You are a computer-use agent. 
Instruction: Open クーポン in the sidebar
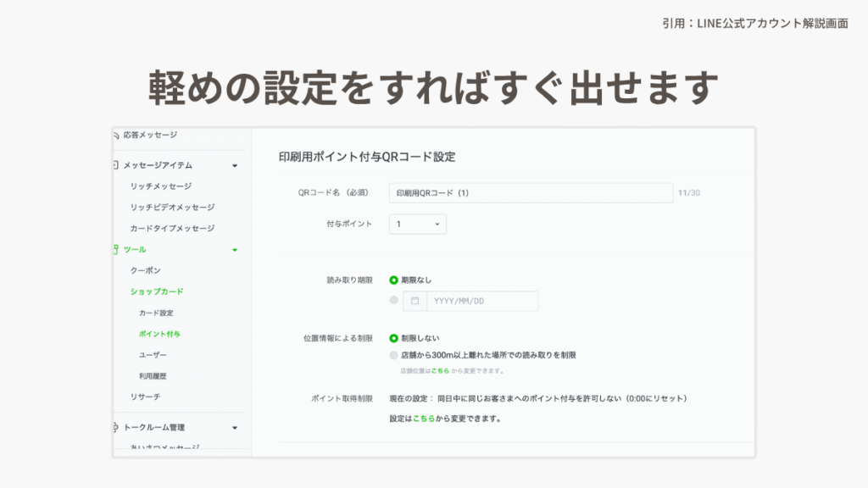coord(143,270)
